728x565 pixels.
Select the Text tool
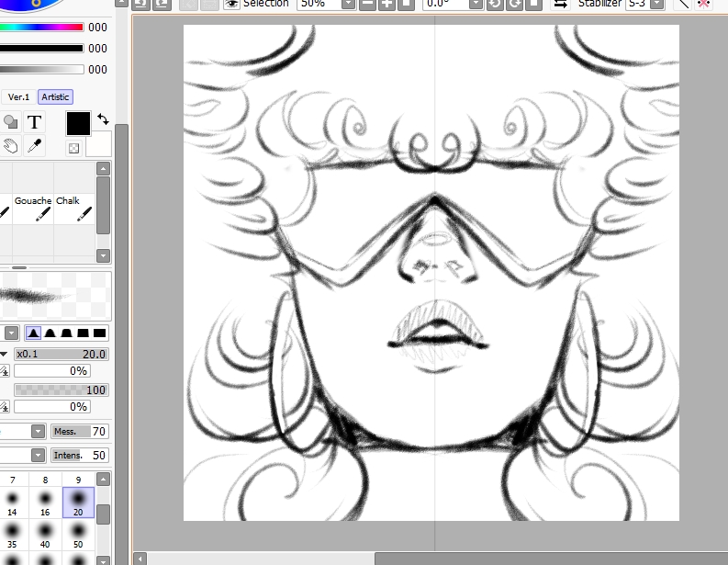point(34,122)
